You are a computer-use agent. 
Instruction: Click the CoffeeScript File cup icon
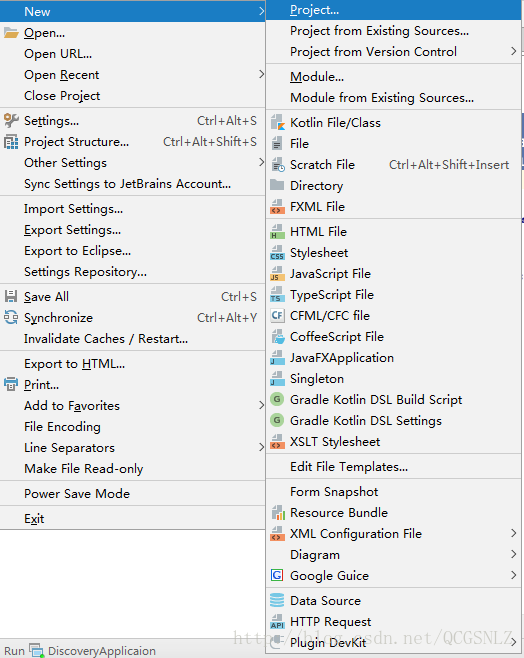coord(277,337)
